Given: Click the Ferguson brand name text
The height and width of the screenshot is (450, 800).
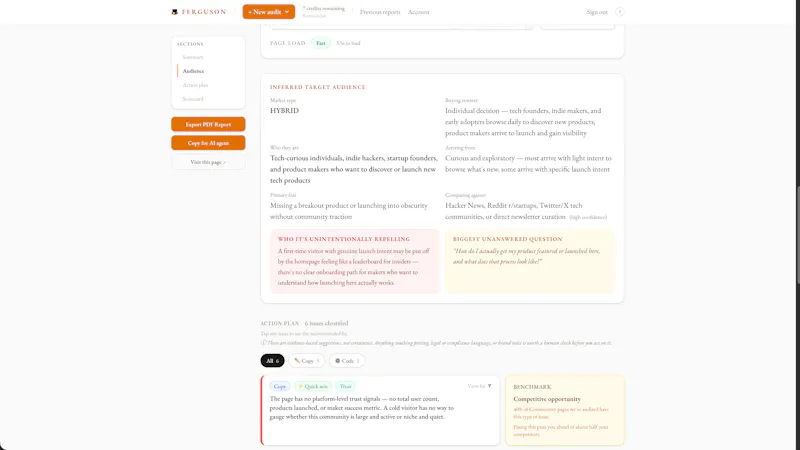Looking at the screenshot, I should (204, 12).
